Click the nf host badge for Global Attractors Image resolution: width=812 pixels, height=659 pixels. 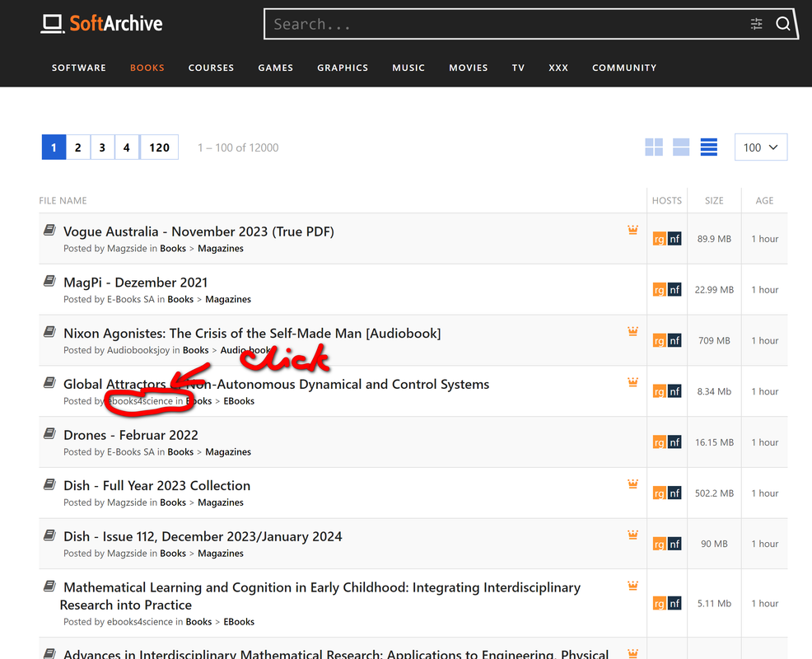tap(674, 391)
